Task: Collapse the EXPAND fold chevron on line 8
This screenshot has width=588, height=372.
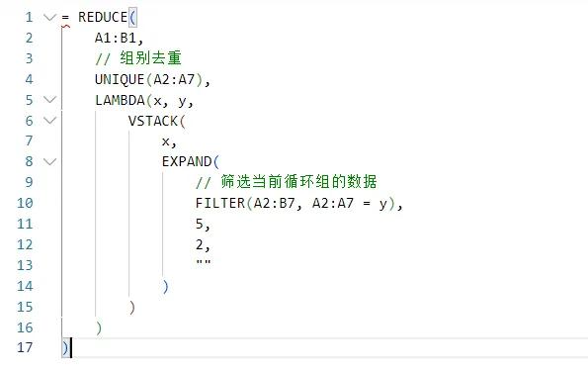Action: pyautogui.click(x=49, y=162)
